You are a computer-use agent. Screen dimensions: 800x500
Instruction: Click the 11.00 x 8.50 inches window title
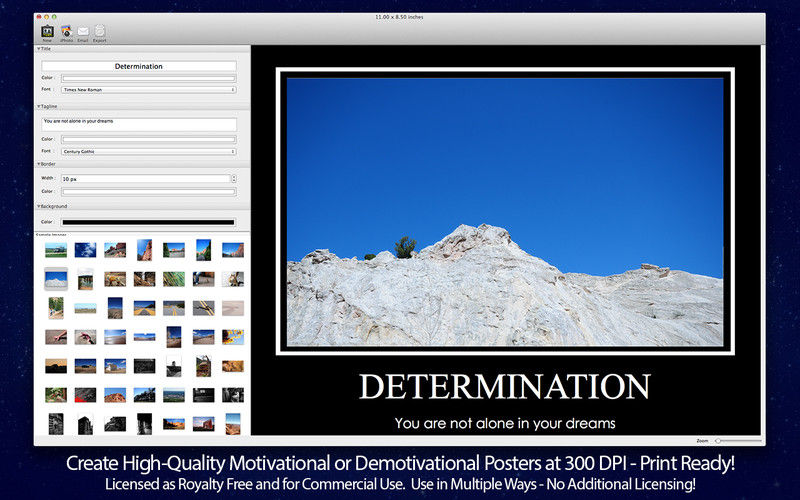tap(399, 17)
